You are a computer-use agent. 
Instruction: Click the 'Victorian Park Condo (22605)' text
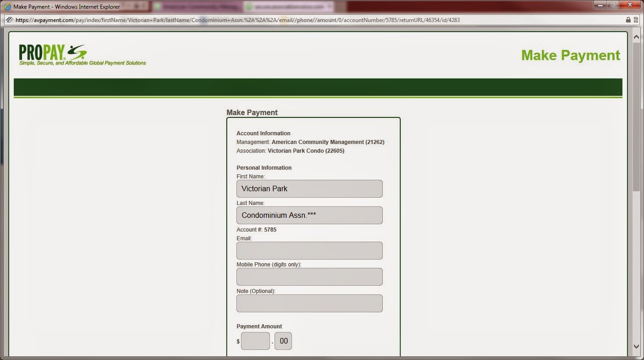(306, 151)
